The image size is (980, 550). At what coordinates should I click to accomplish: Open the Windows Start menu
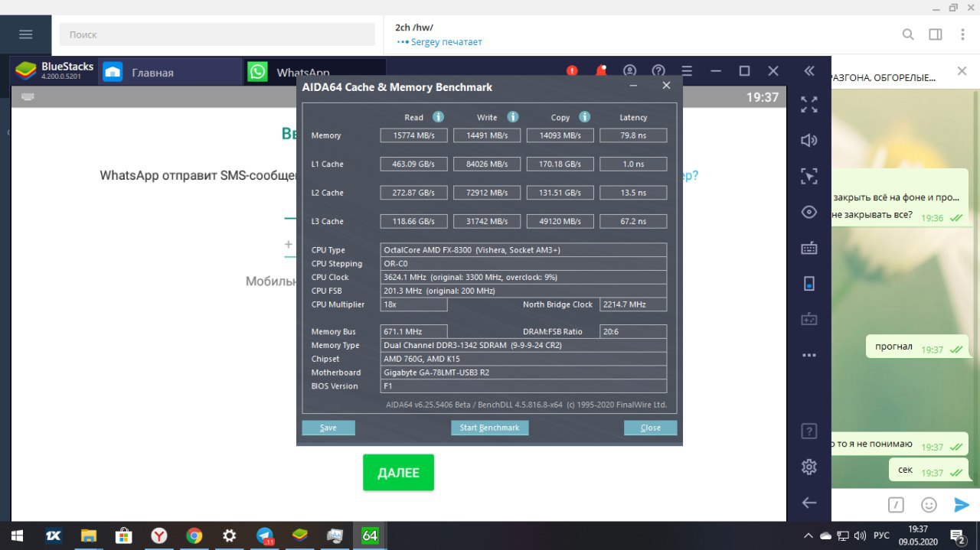[16, 535]
